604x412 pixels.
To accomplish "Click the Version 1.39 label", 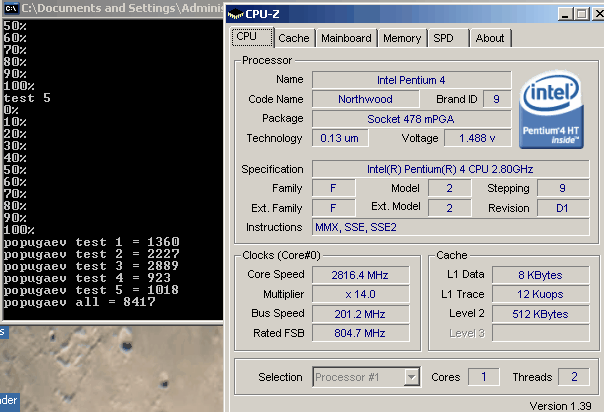I will tap(560, 406).
